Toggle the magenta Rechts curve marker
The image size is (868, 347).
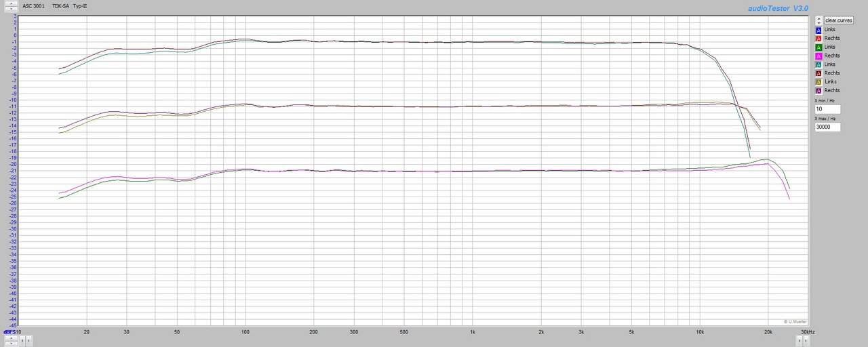pyautogui.click(x=818, y=56)
